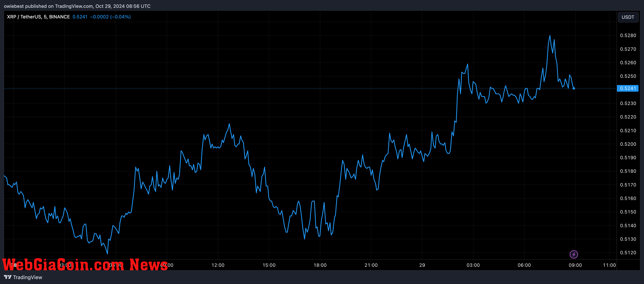The height and width of the screenshot is (284, 644).
Task: Click the 0.5210 price axis label
Action: pos(628,130)
